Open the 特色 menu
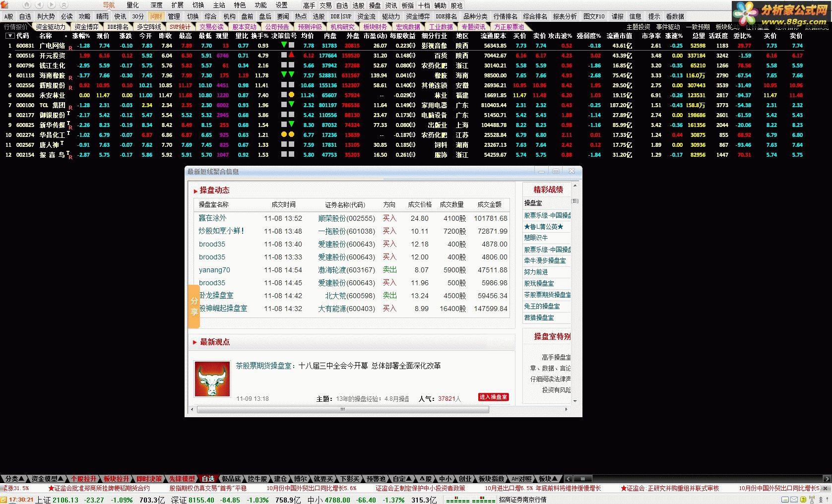Screen dimensions: 832x504 [x=240, y=5]
